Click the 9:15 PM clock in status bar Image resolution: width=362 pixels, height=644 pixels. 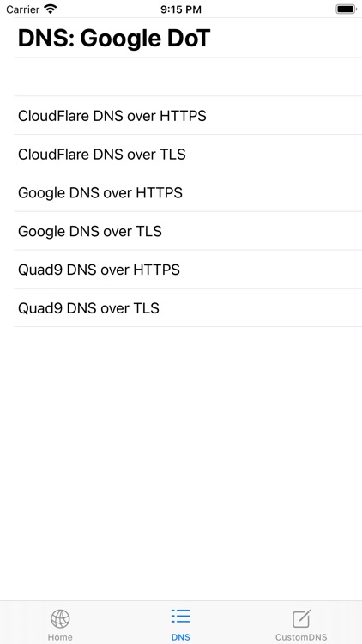(x=181, y=9)
